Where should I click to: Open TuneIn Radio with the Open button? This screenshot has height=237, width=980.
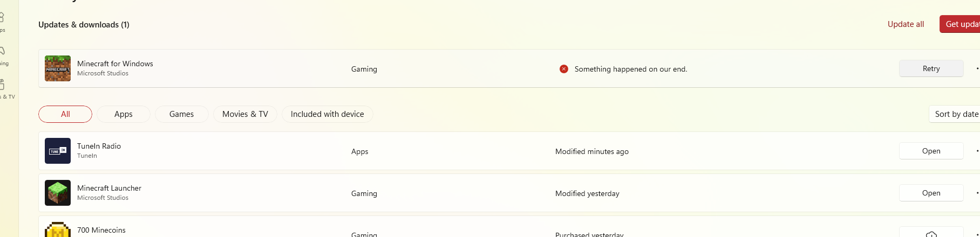[x=931, y=151]
